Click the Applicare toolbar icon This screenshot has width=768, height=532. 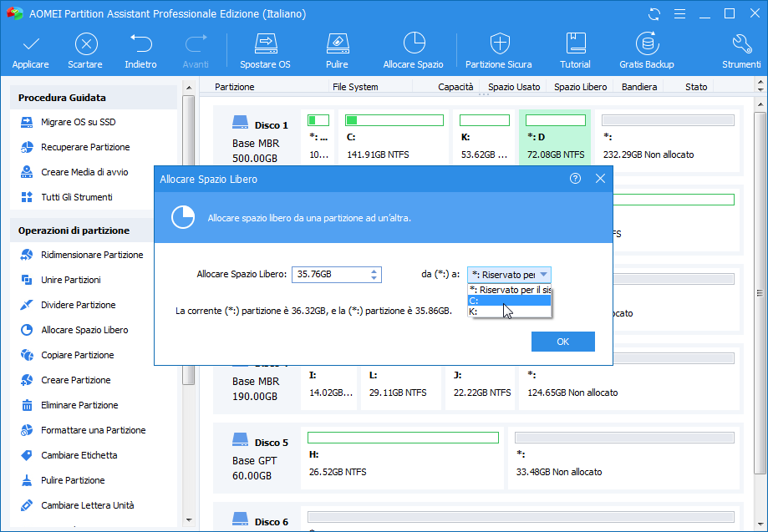30,51
